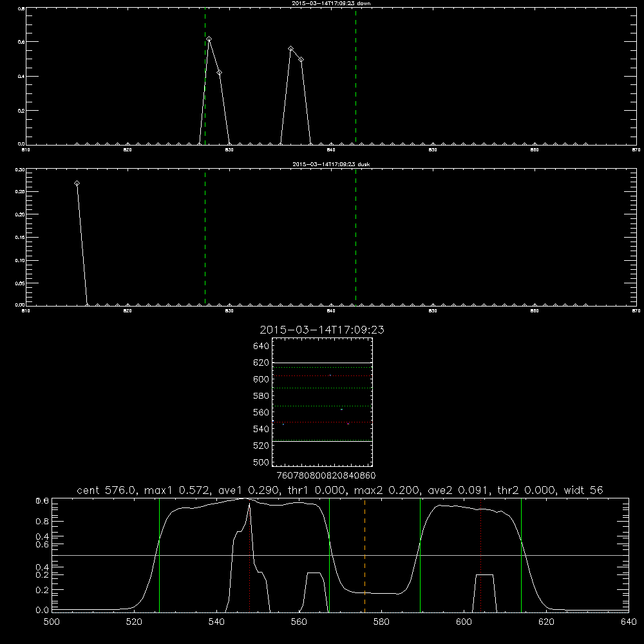Click the '520' label on bottom plot x-axis
Image resolution: width=644 pixels, height=644 pixels.
point(134,622)
